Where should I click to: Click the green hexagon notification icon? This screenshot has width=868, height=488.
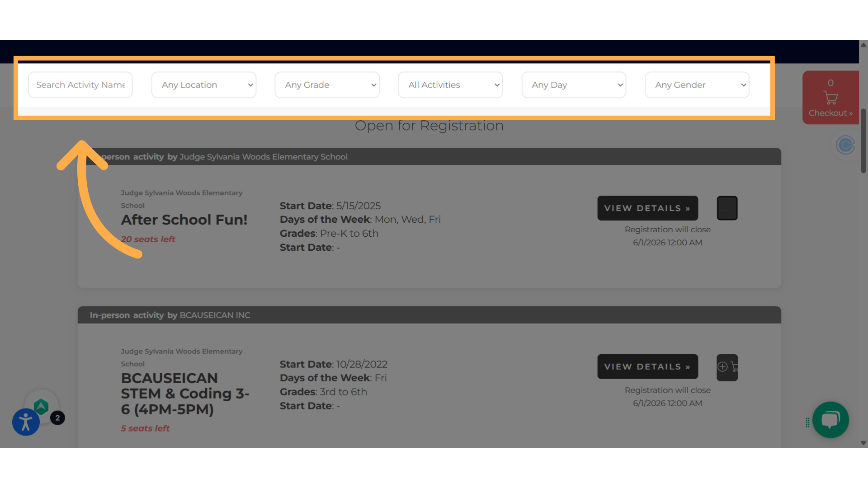41,406
